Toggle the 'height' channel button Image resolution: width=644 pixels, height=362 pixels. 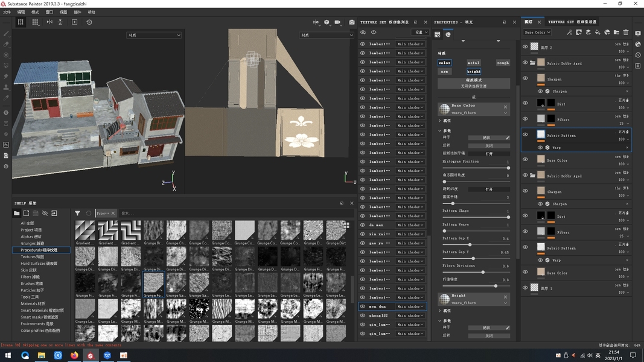pos(474,71)
